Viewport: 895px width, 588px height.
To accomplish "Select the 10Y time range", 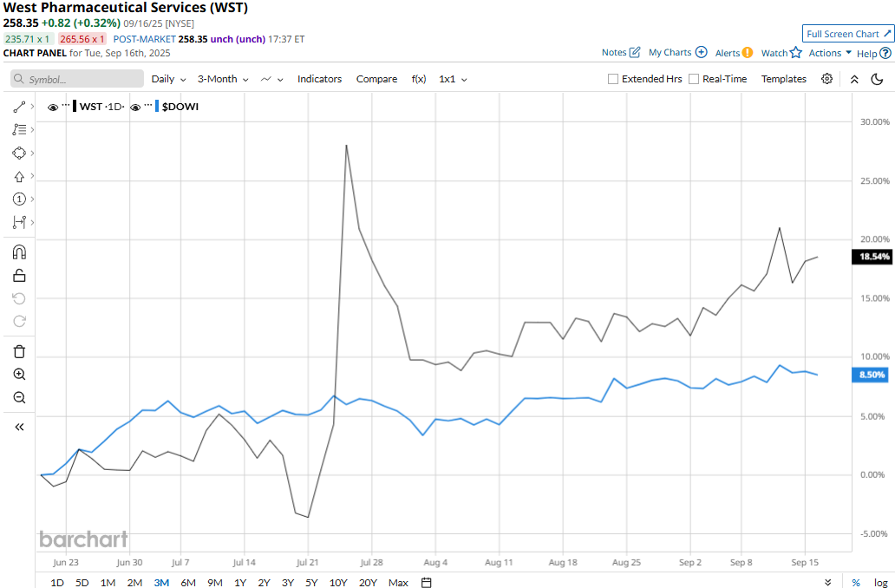I will tap(338, 582).
